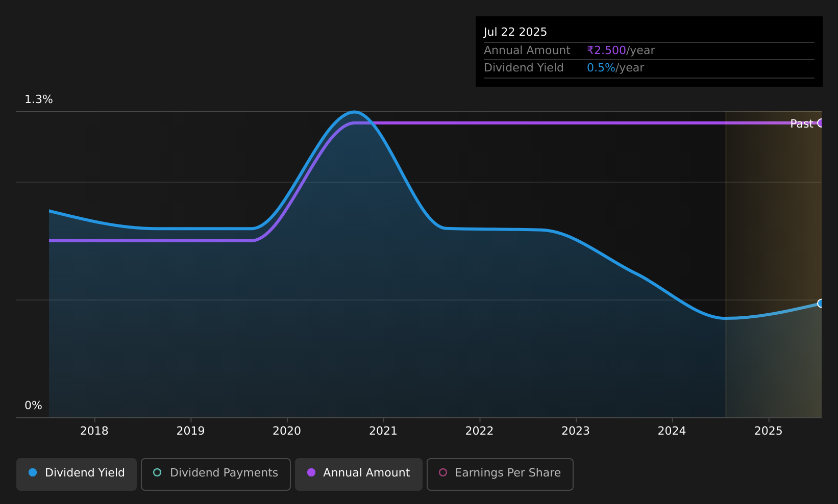The image size is (838, 504).
Task: Click the ₹2.500/year annual amount value
Action: point(621,51)
